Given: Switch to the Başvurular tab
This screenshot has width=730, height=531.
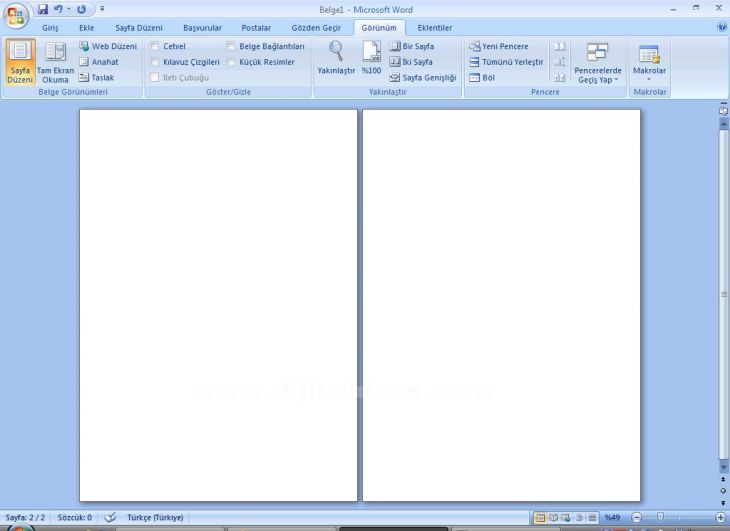Looking at the screenshot, I should click(x=203, y=28).
